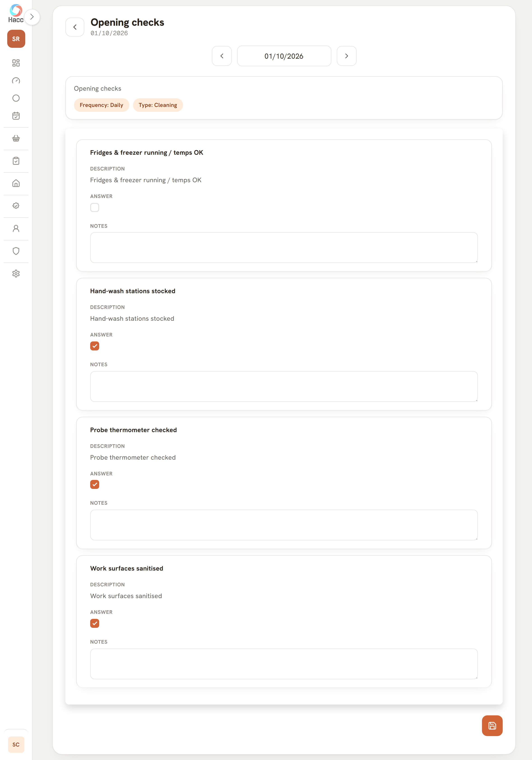The height and width of the screenshot is (760, 532).
Task: Open the clipboard checklist icon in the sidebar
Action: (x=16, y=161)
